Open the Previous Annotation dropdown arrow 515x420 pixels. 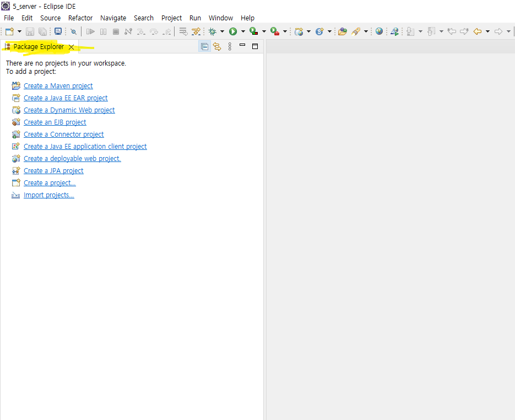coord(441,31)
